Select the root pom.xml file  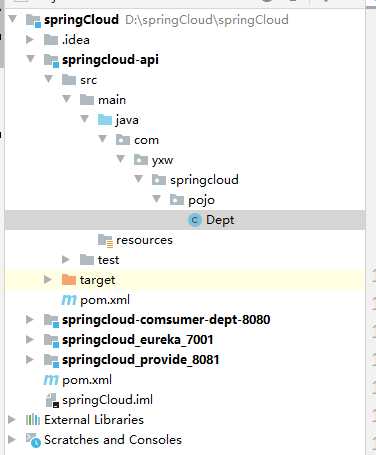77,380
